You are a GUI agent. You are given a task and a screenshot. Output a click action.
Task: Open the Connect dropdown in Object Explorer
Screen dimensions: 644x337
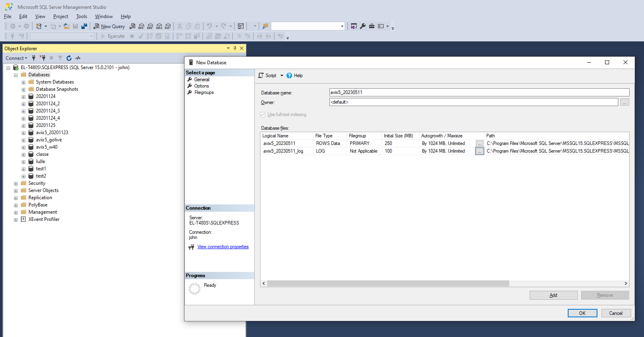tap(16, 58)
